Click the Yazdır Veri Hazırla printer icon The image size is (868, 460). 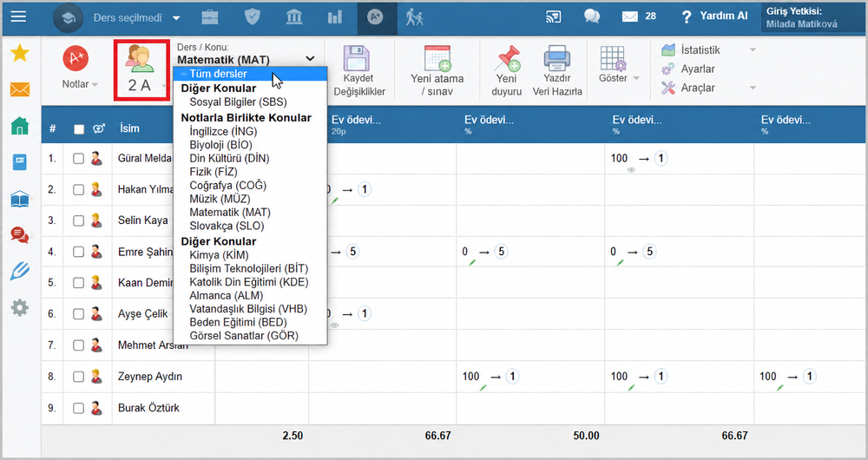557,58
